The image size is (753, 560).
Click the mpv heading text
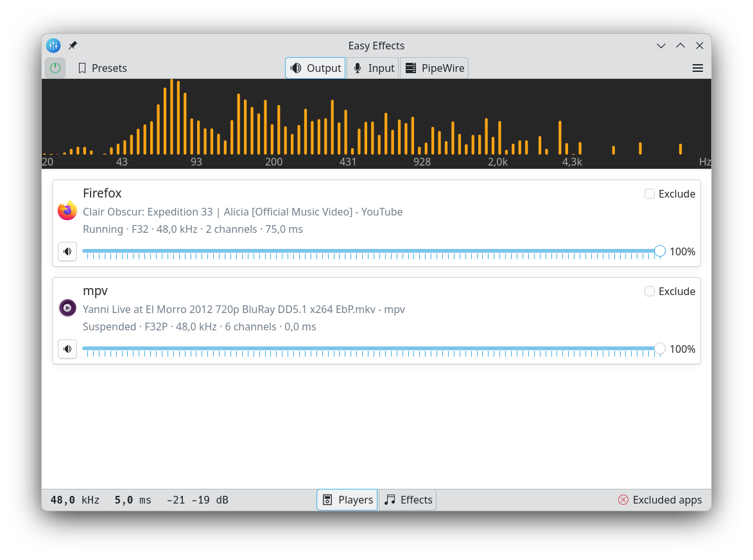[x=95, y=291]
